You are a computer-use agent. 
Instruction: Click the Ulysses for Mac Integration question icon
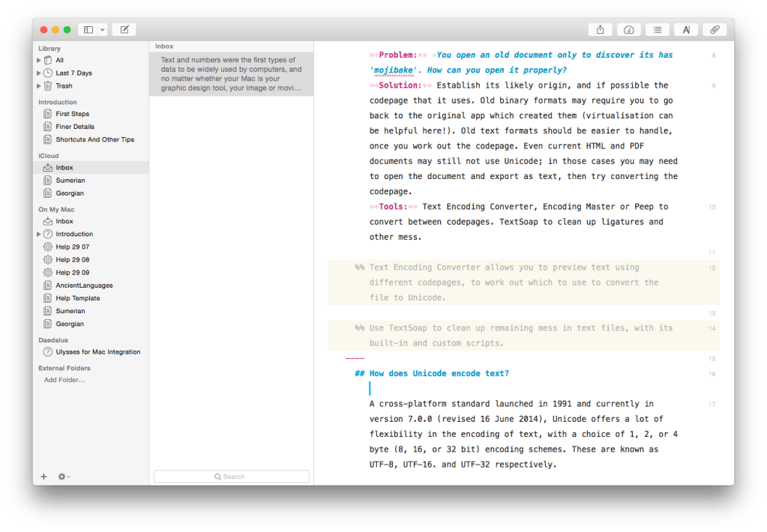47,352
